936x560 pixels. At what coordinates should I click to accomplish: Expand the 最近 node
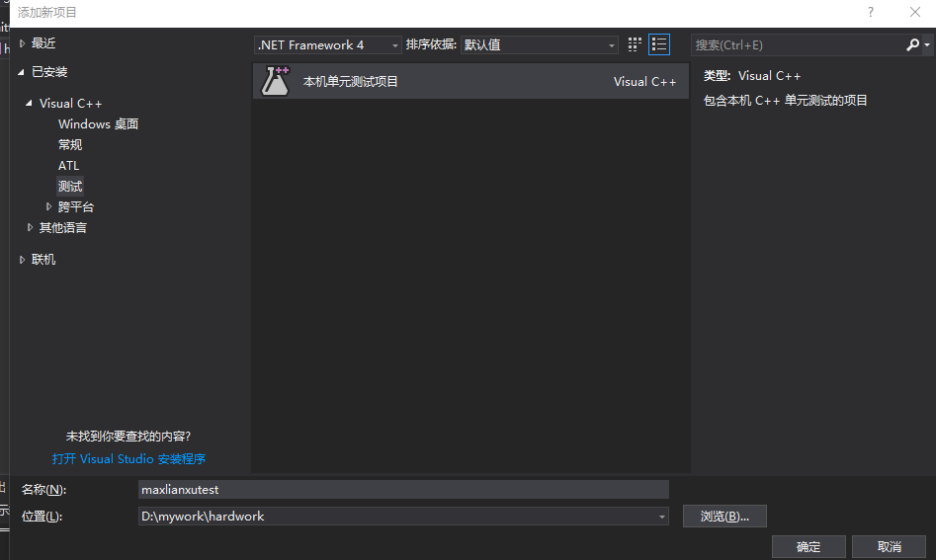click(x=22, y=42)
